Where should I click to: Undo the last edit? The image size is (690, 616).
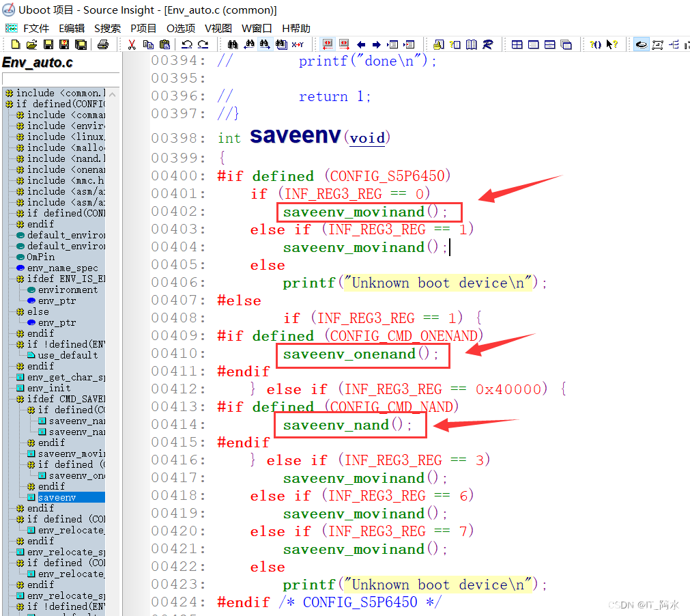[188, 44]
